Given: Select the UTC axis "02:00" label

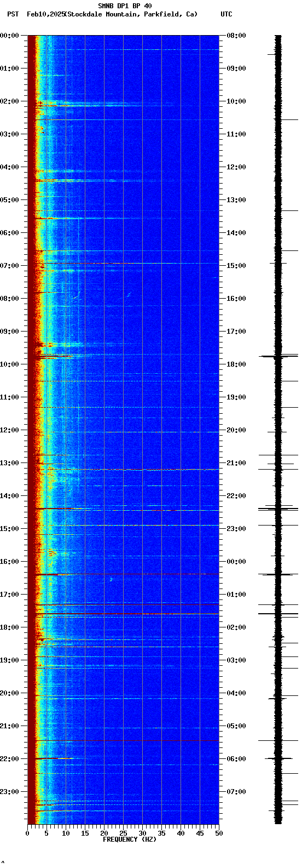Looking at the screenshot, I should (x=236, y=627).
